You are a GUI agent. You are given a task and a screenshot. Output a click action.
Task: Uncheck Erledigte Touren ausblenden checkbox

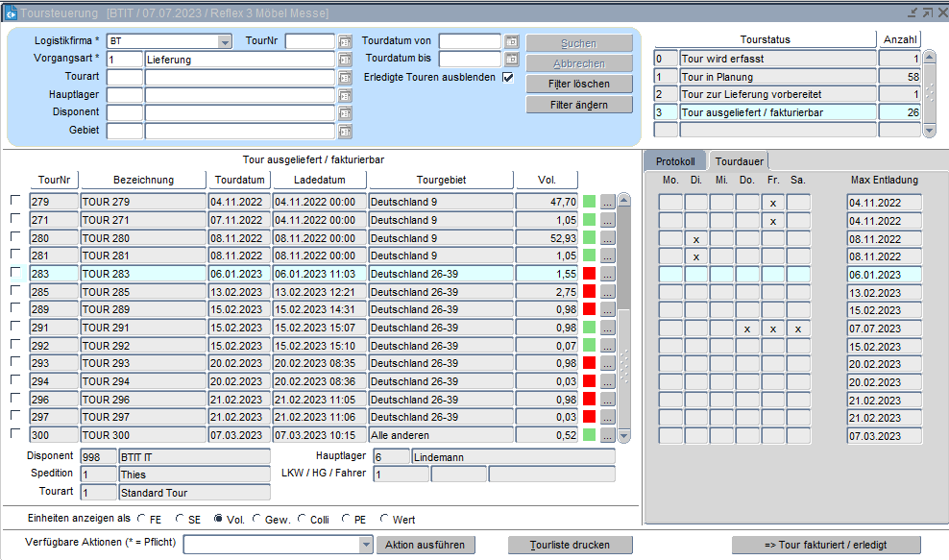click(508, 78)
